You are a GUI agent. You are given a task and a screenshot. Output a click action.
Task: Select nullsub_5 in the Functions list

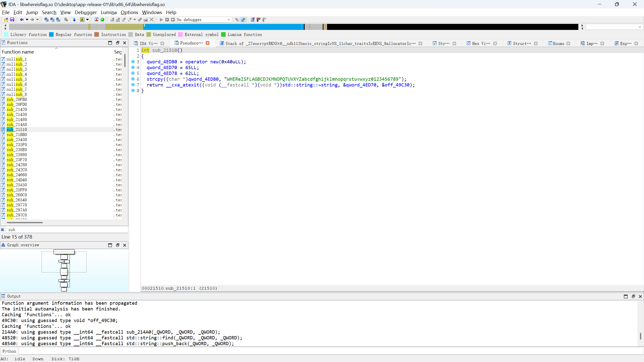coord(17,79)
